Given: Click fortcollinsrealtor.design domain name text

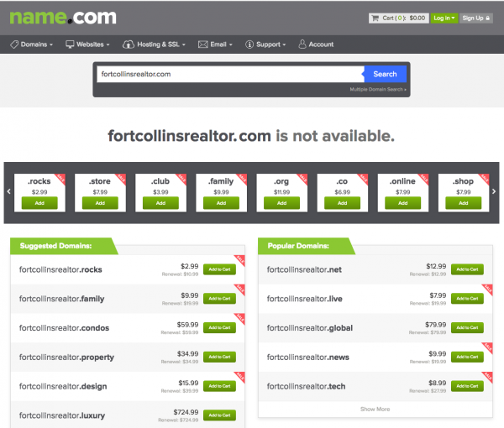Looking at the screenshot, I should pyautogui.click(x=63, y=386).
